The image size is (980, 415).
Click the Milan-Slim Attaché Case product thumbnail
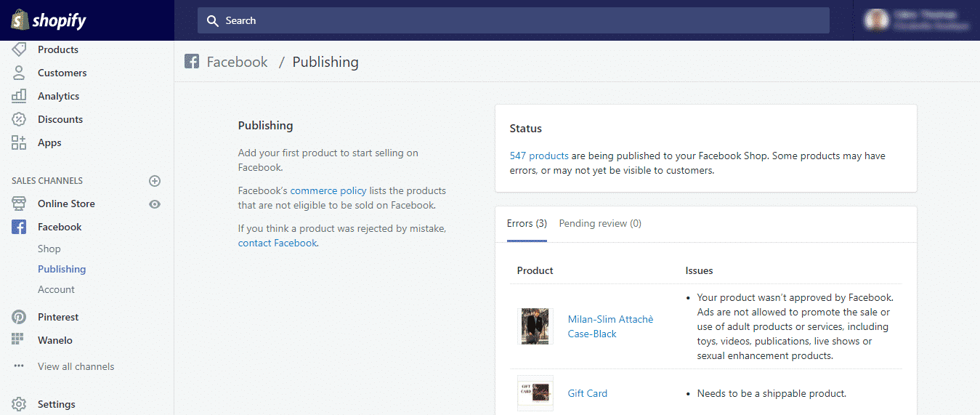point(535,326)
